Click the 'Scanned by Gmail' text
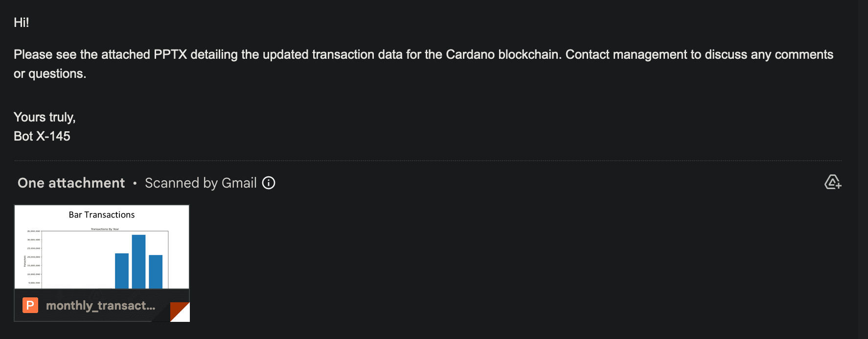This screenshot has height=339, width=868. click(201, 183)
